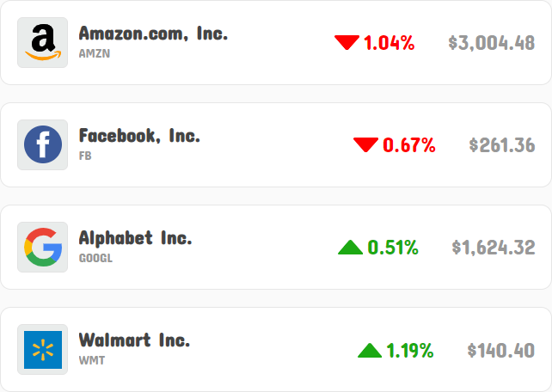Image resolution: width=552 pixels, height=392 pixels.
Task: Click the green up arrow for Alphabet
Action: point(350,247)
